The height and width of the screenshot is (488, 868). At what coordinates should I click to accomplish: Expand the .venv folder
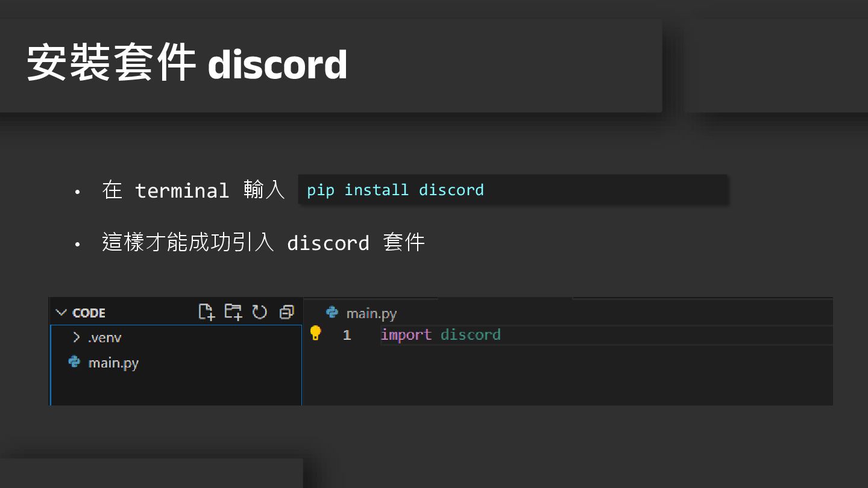click(77, 337)
